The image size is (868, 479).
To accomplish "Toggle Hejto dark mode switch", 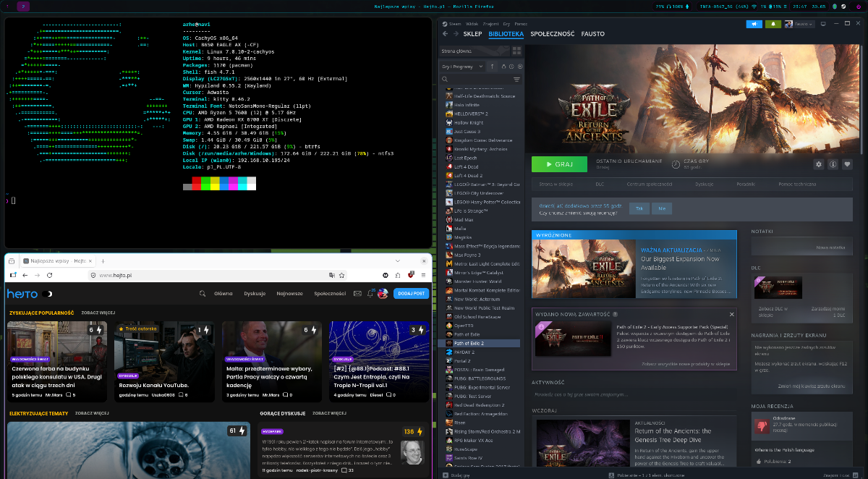I will tap(46, 294).
